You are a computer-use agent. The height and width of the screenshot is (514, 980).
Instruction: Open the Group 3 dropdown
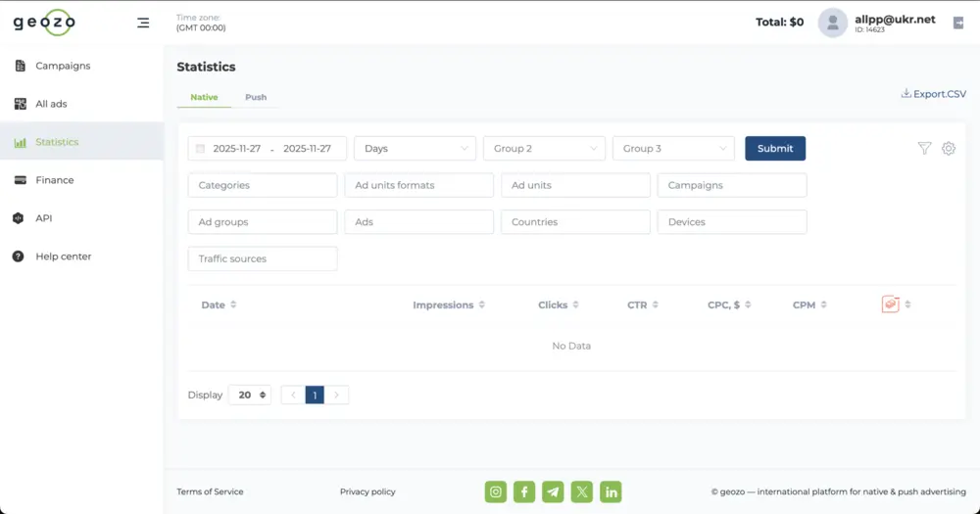tap(674, 149)
